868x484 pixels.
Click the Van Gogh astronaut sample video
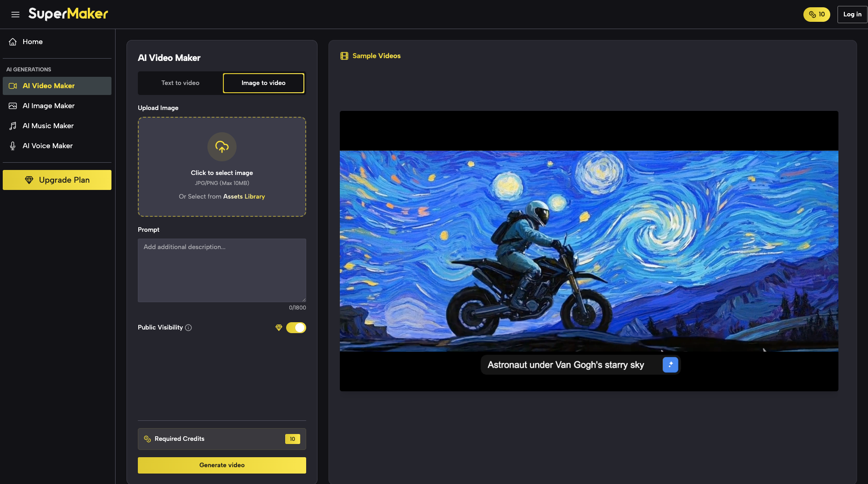pyautogui.click(x=589, y=251)
